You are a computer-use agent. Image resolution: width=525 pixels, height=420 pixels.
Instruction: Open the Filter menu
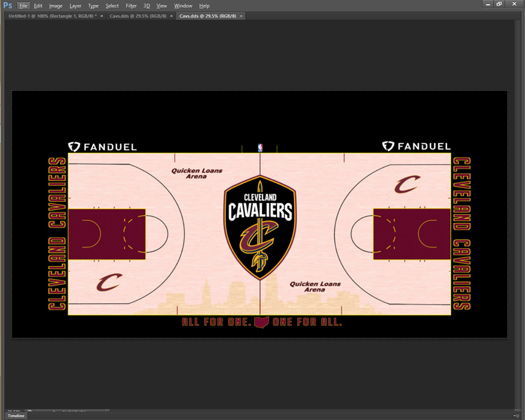click(131, 5)
